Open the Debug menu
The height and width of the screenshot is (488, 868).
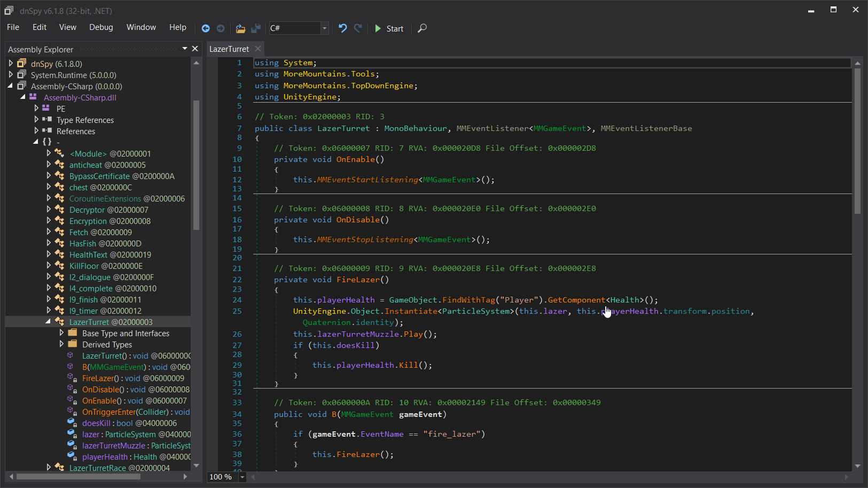101,27
